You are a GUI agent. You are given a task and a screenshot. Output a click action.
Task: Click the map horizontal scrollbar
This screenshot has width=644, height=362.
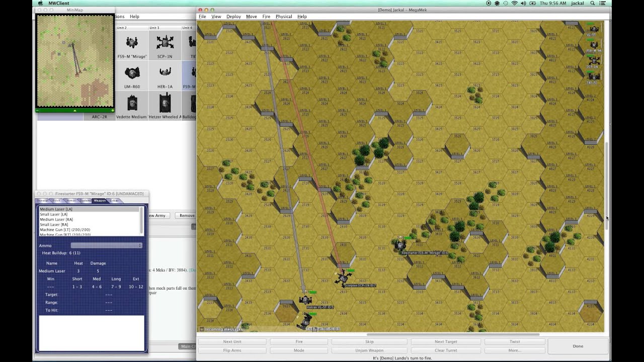point(453,334)
